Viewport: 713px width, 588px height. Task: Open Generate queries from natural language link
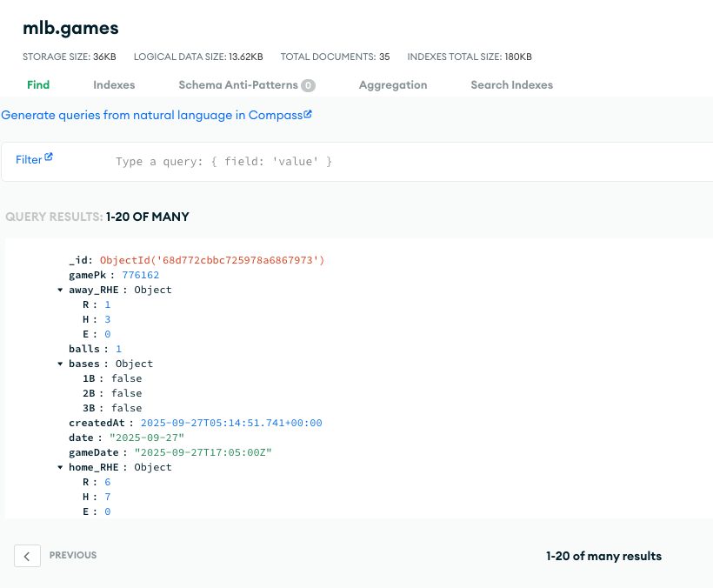[152, 115]
